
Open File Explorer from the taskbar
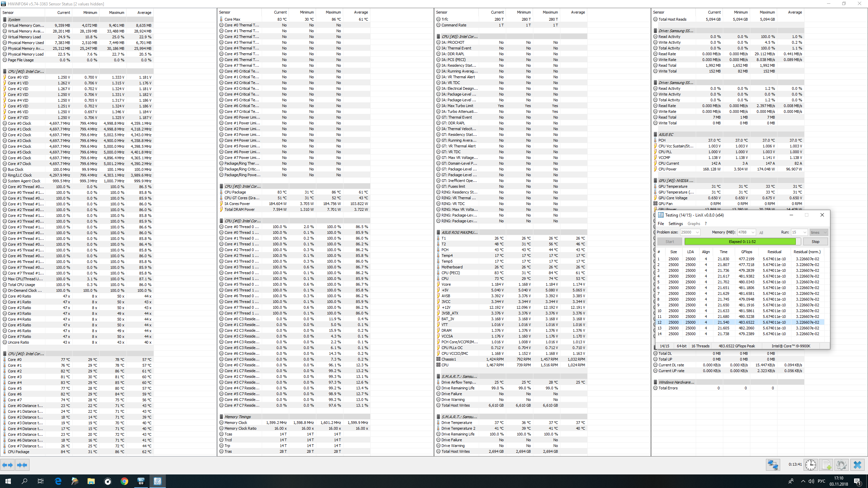pyautogui.click(x=91, y=481)
